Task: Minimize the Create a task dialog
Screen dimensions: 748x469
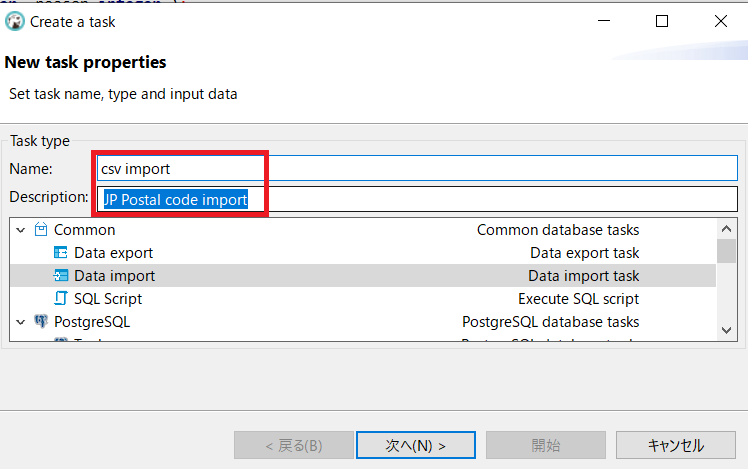Action: point(604,21)
